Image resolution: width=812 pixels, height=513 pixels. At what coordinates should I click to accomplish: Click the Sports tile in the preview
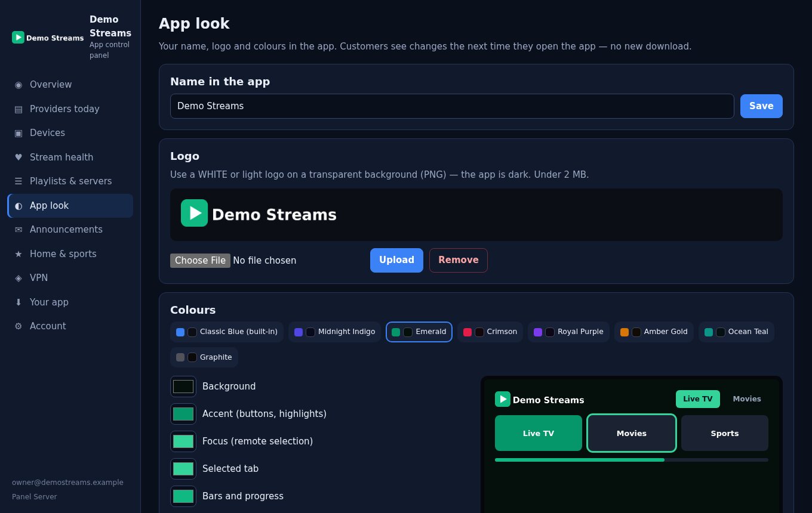[x=725, y=433]
